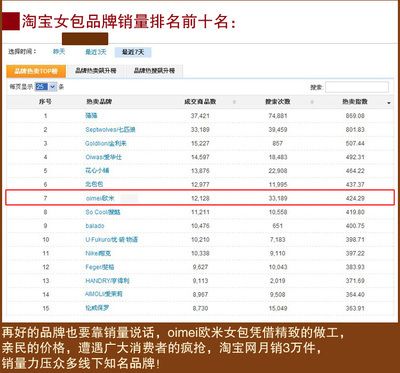Select the cell showing 39,459

click(278, 129)
